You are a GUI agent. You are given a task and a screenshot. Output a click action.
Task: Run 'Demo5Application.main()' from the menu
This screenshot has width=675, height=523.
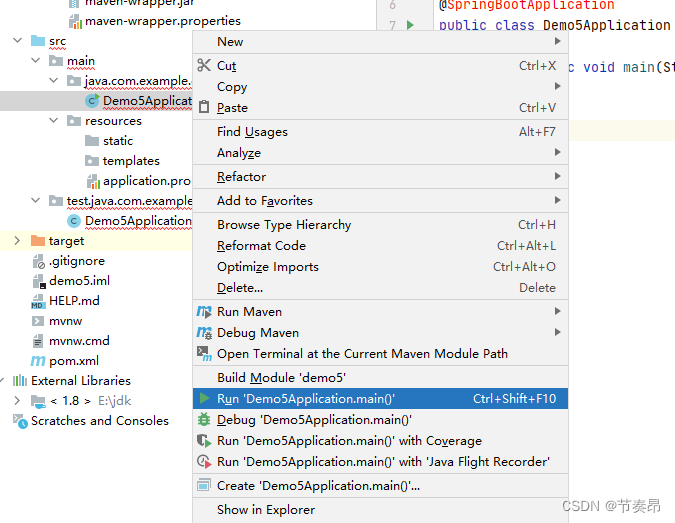pos(380,399)
